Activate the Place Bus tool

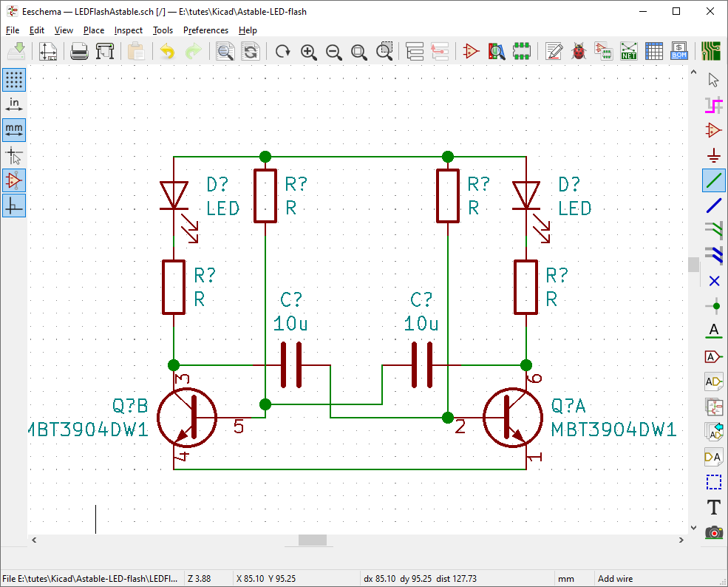[x=712, y=205]
